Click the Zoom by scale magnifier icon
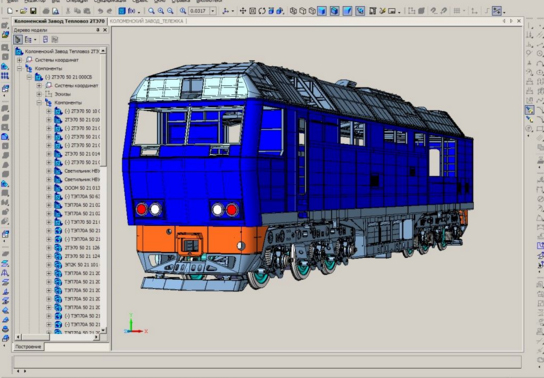Screen dimensions: 544x378 click(183, 11)
